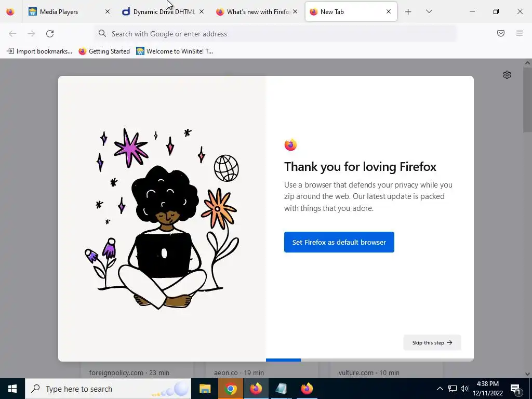Screen dimensions: 532x399
Task: Open Firefox View pinned tab icon
Action: [10, 11]
